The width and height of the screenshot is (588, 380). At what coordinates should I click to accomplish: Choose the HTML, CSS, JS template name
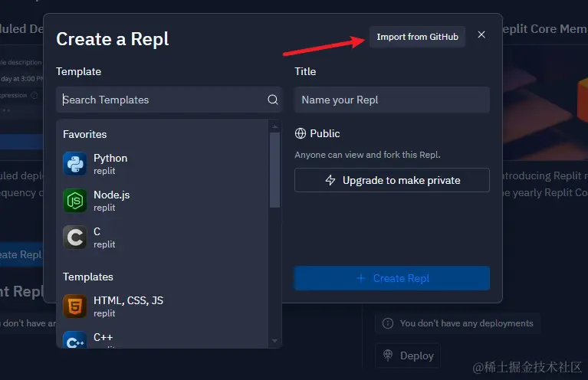[x=128, y=300]
